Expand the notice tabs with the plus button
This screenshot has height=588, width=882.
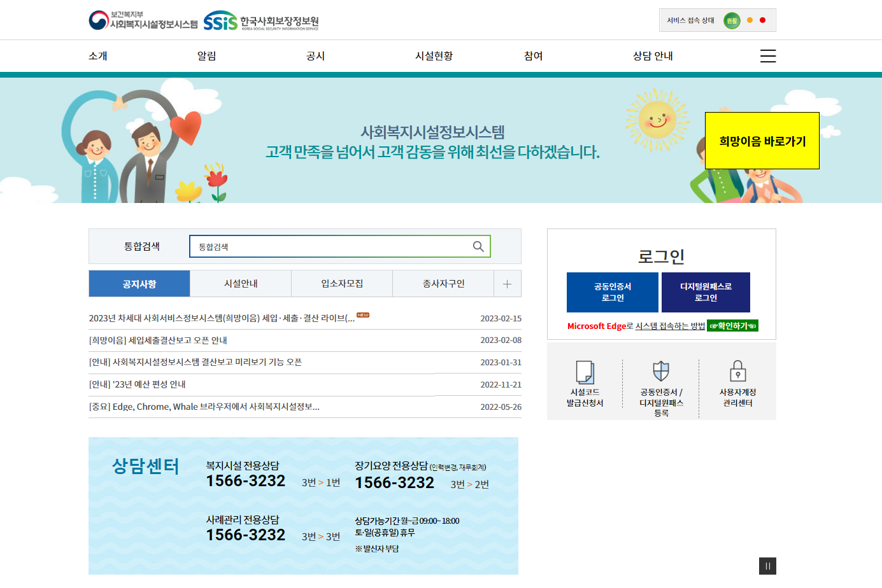[x=508, y=283]
